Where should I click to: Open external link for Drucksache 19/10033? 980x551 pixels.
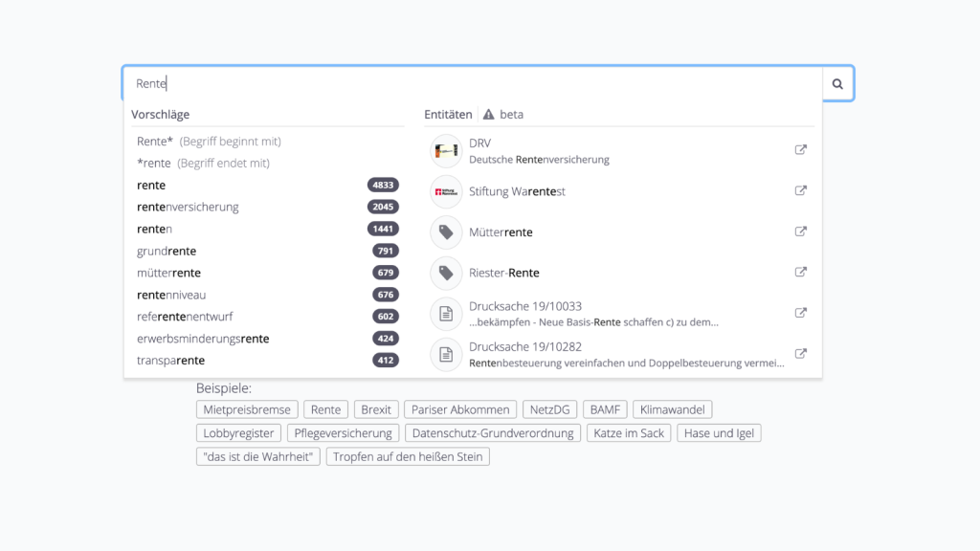(801, 313)
